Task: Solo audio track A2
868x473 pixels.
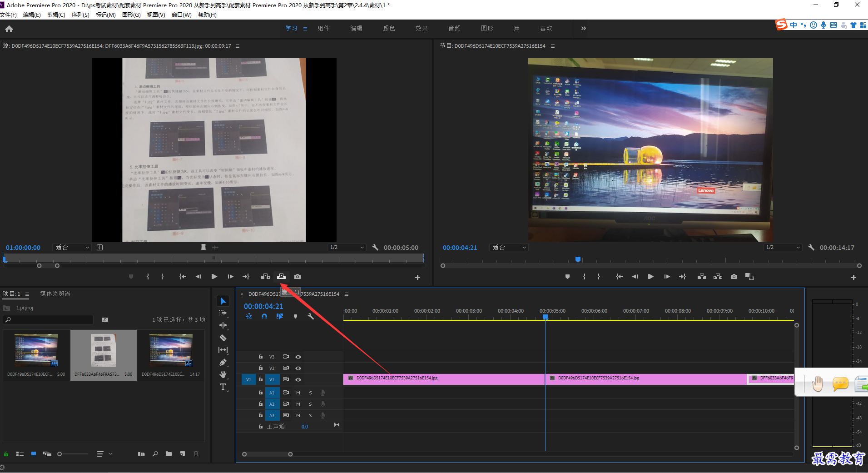Action: [311, 404]
